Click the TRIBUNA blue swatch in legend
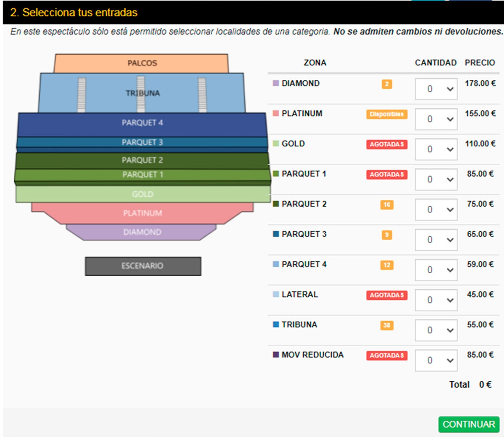Viewport: 504px width, 437px height. (276, 324)
